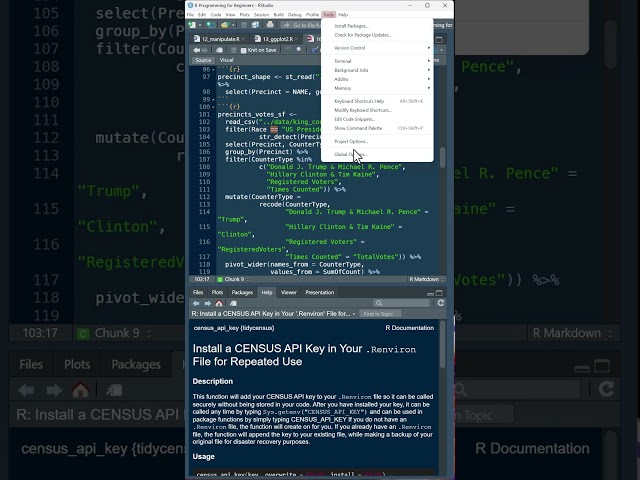Expand the Terminal submenu
The image size is (640, 480).
(x=377, y=61)
